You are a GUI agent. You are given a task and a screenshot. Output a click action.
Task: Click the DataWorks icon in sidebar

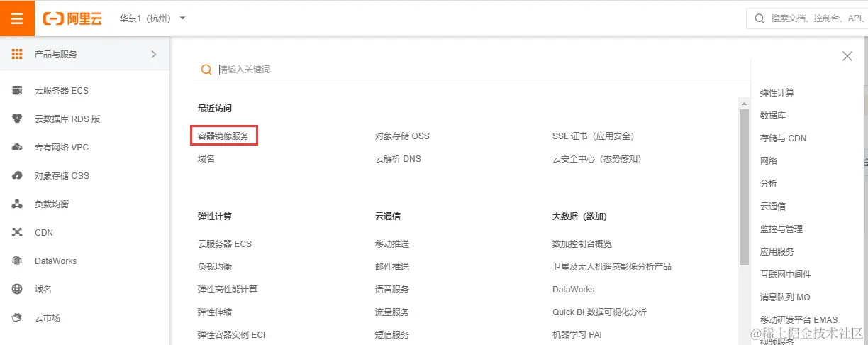point(17,261)
